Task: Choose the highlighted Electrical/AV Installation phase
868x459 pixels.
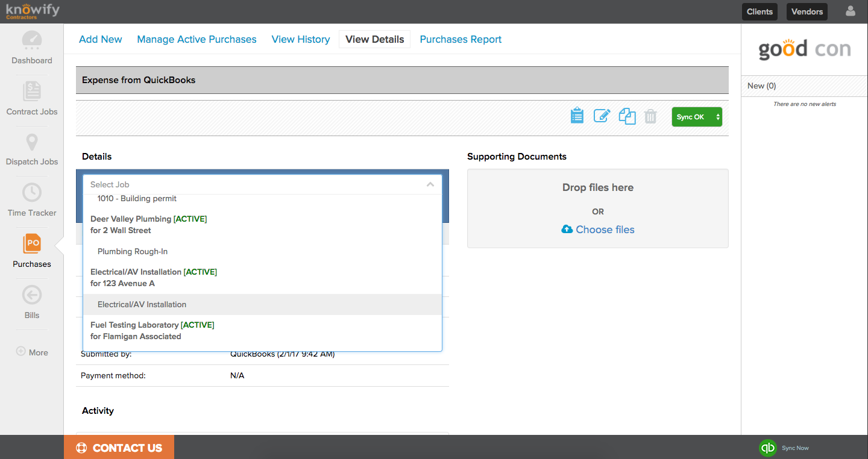Action: point(262,304)
